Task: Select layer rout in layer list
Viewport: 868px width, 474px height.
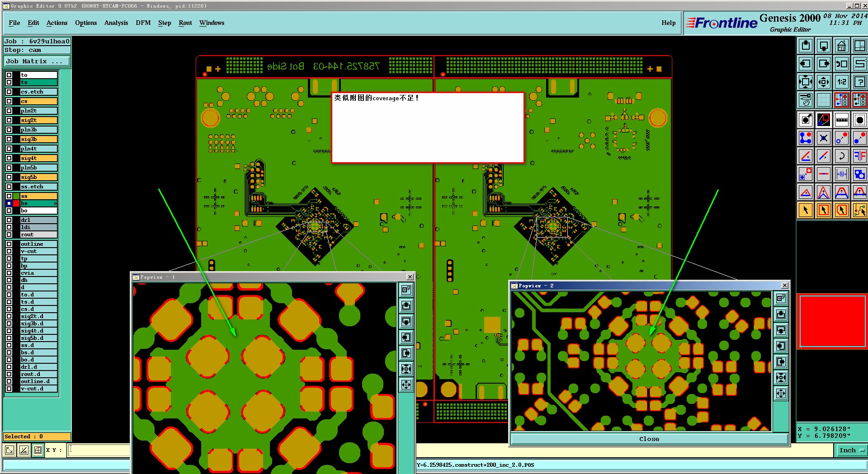Action: point(39,235)
